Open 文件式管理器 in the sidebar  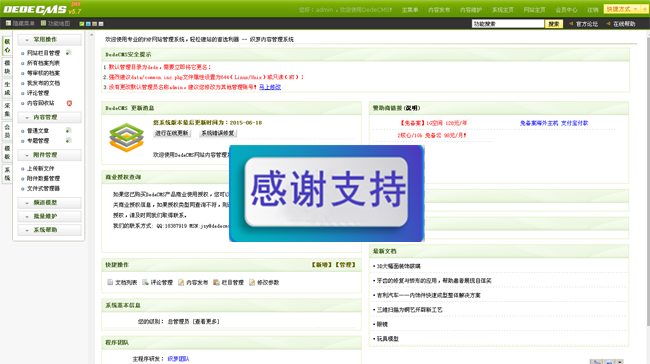(x=43, y=188)
